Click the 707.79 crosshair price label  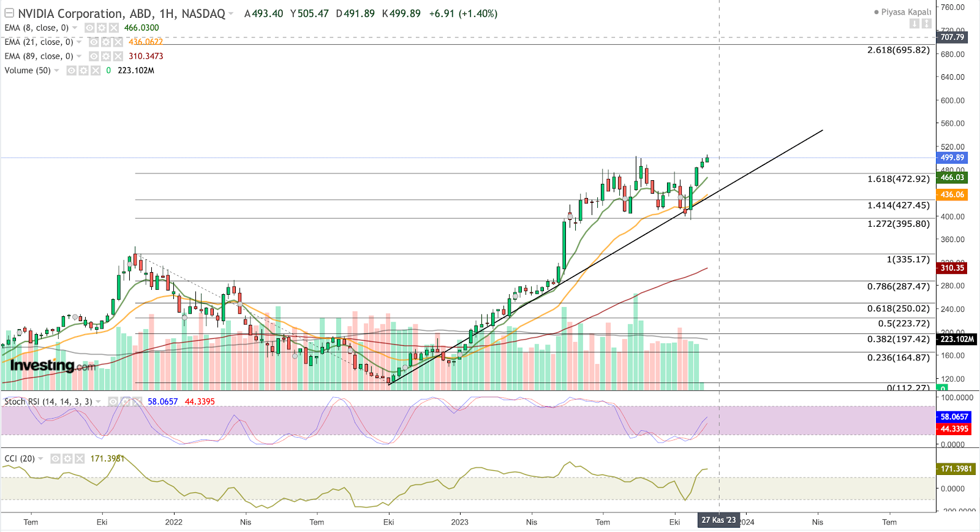point(952,37)
